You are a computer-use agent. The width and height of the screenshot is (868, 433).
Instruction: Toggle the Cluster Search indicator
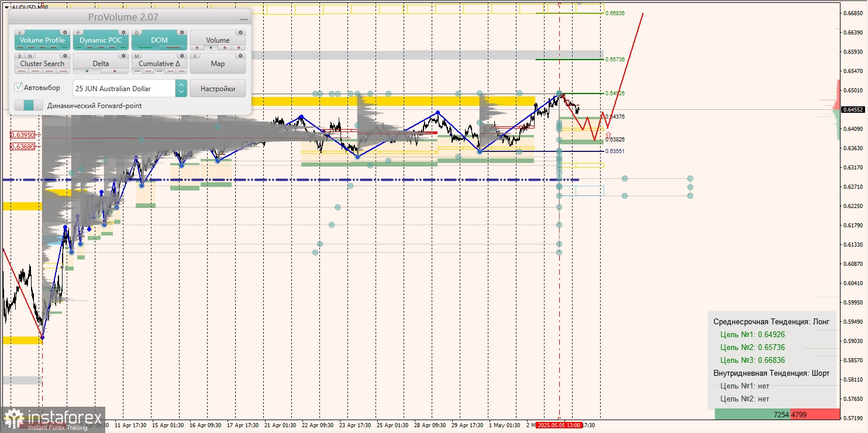click(x=42, y=63)
